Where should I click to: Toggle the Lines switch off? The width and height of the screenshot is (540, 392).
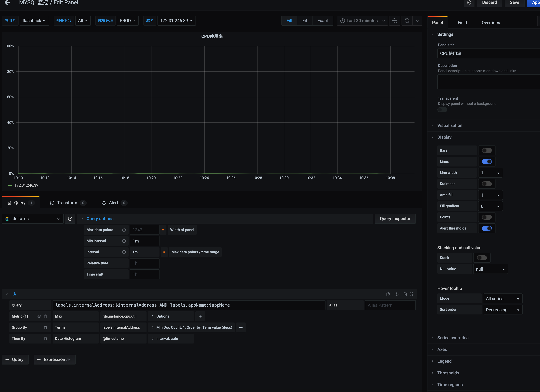487,162
